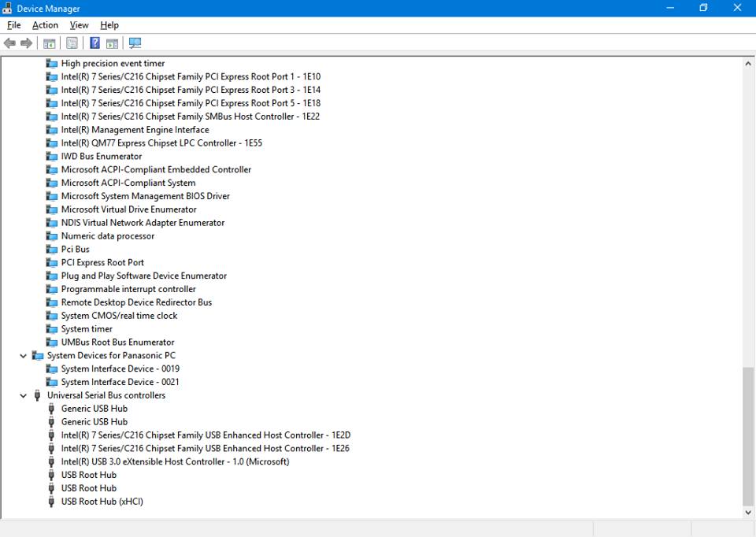Select PCI Express Root Port 5 - 1E18
Viewport: 756px width, 537px height.
[191, 103]
